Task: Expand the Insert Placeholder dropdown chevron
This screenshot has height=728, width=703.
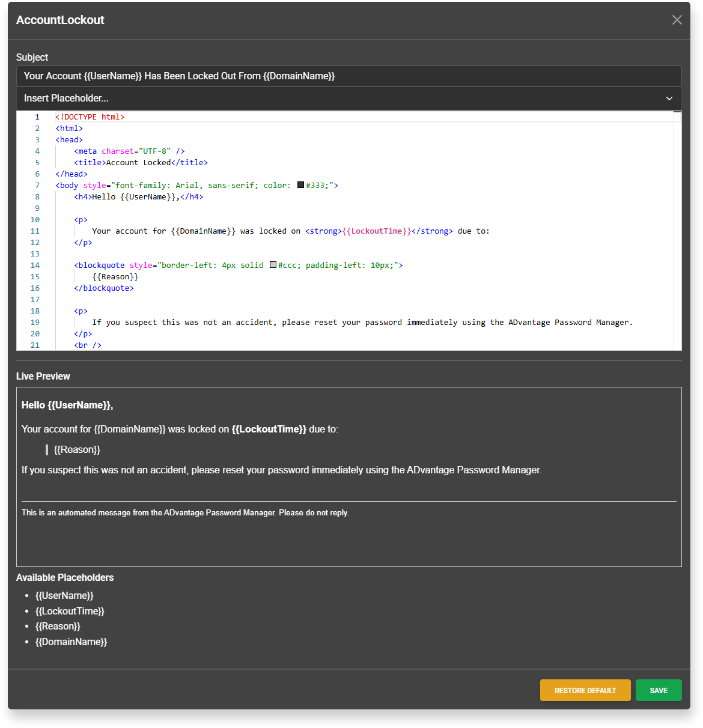Action: click(x=669, y=99)
